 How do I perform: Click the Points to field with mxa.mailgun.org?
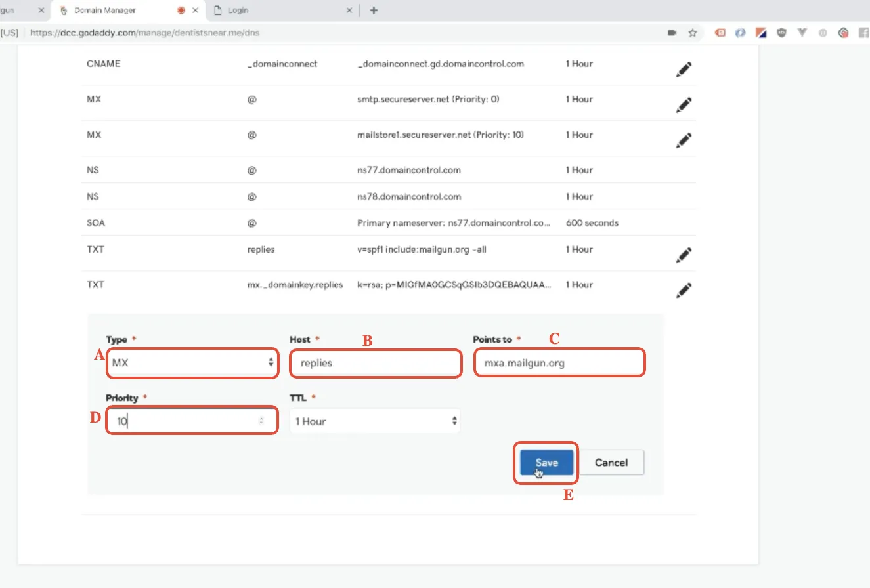(x=559, y=363)
